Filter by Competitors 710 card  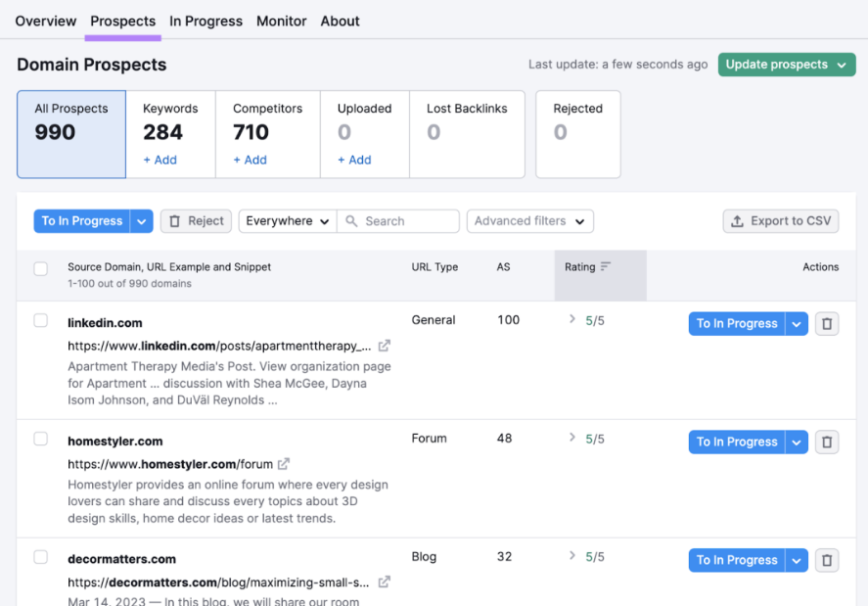268,134
